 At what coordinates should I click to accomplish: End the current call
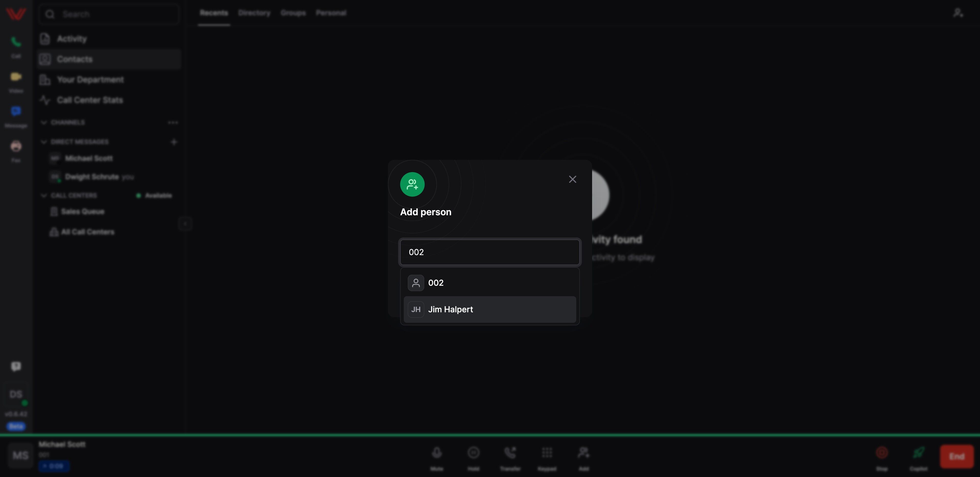tap(957, 456)
